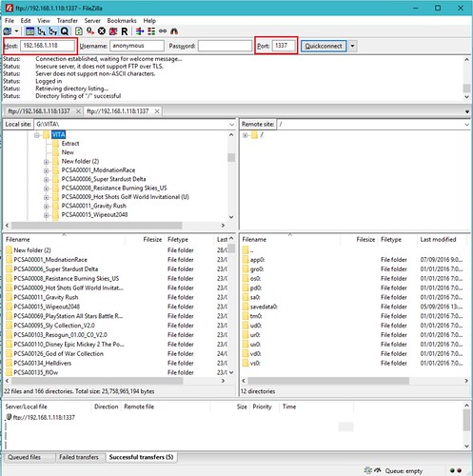Open the Quickconnect history dropdown
The width and height of the screenshot is (473, 476).
(x=352, y=46)
